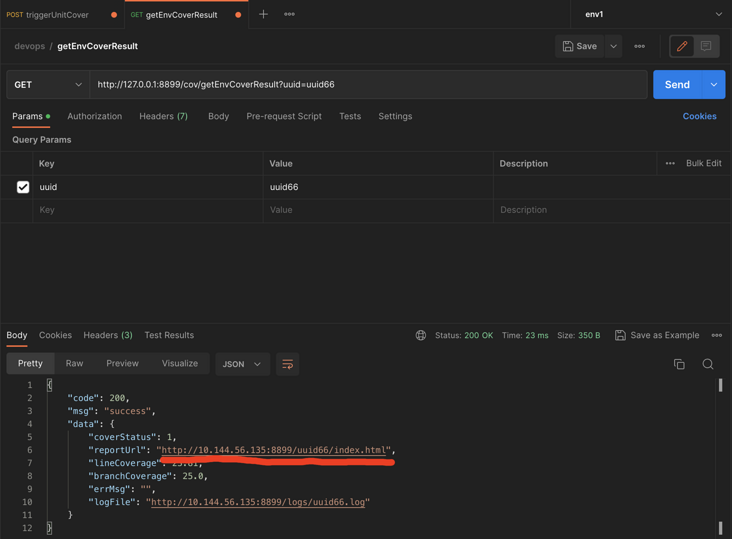Click the network globe icon
Image resolution: width=732 pixels, height=539 pixels.
click(421, 336)
